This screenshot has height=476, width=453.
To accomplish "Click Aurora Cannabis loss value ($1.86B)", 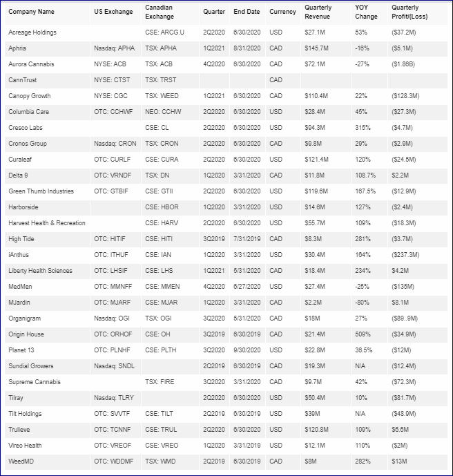I will 403,64.
